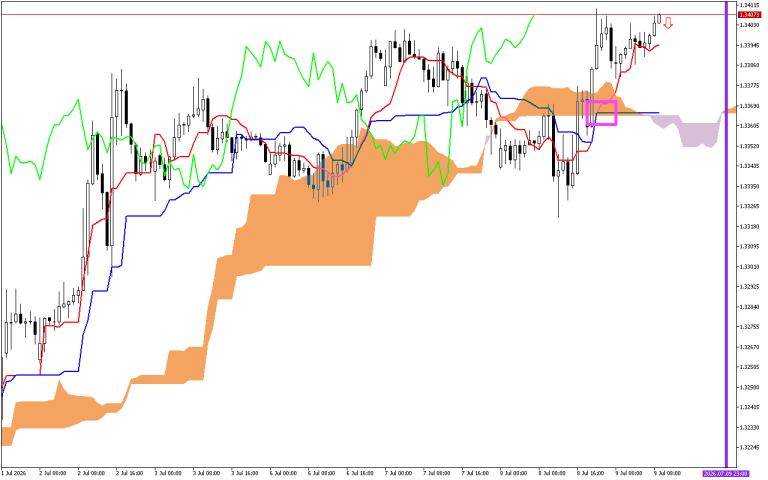This screenshot has height=480, width=768.
Task: Select the red horizontal price line
Action: pos(369,15)
